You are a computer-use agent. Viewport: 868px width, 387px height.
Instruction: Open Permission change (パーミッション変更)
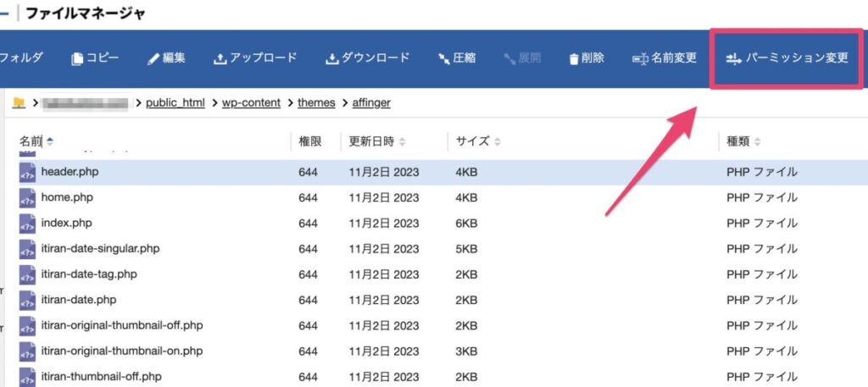pos(786,58)
